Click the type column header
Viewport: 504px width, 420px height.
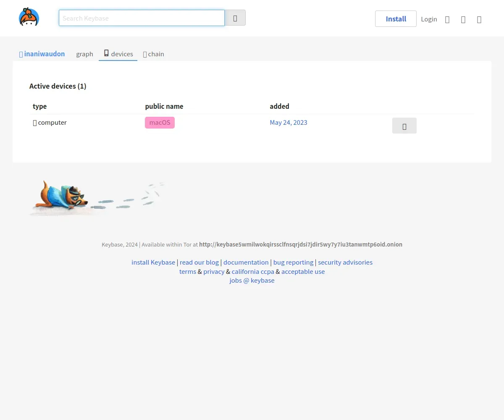40,106
